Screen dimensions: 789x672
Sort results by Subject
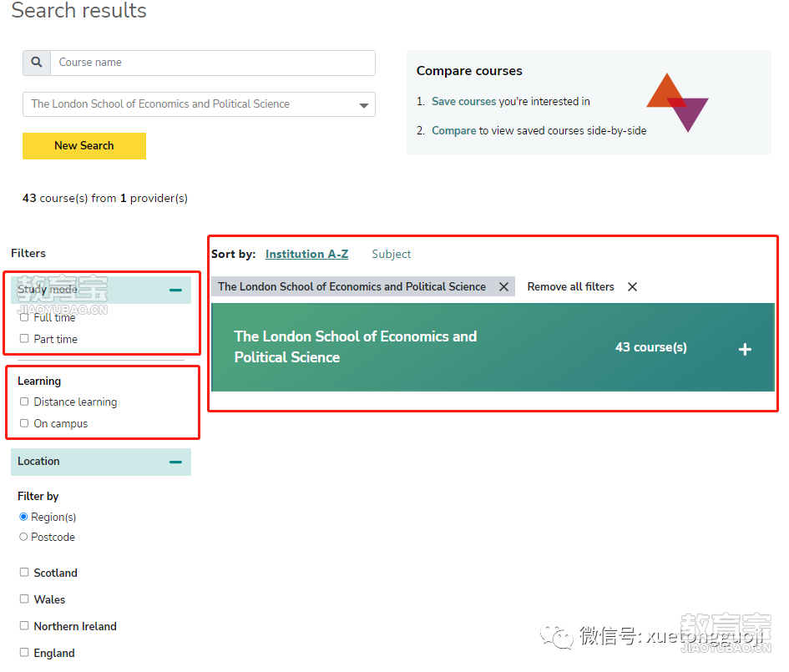(392, 254)
